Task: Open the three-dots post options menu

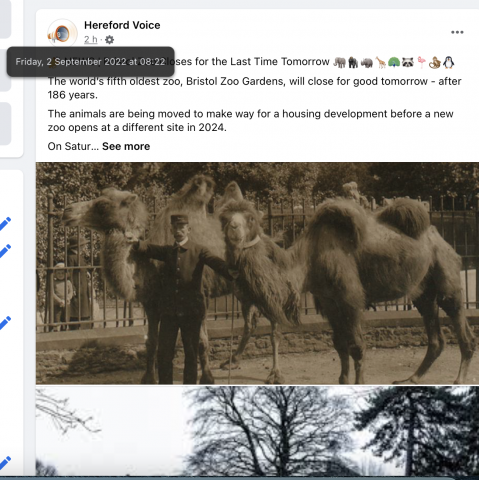Action: tap(457, 32)
